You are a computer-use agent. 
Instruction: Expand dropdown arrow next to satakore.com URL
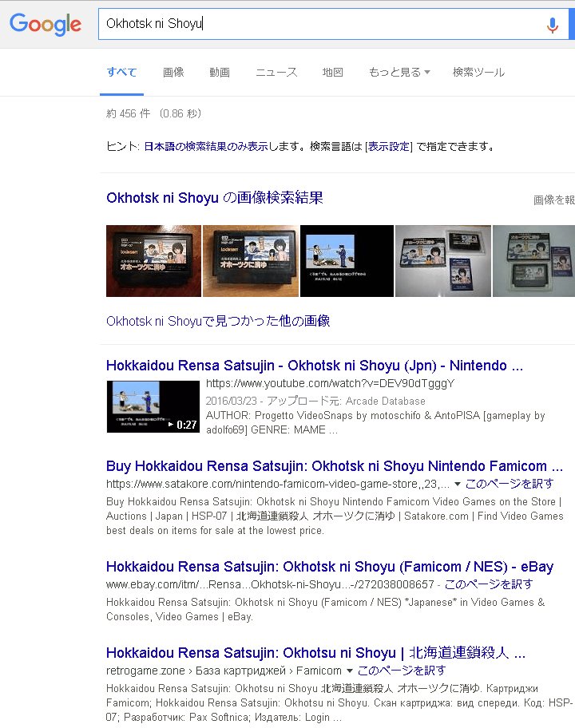(457, 485)
